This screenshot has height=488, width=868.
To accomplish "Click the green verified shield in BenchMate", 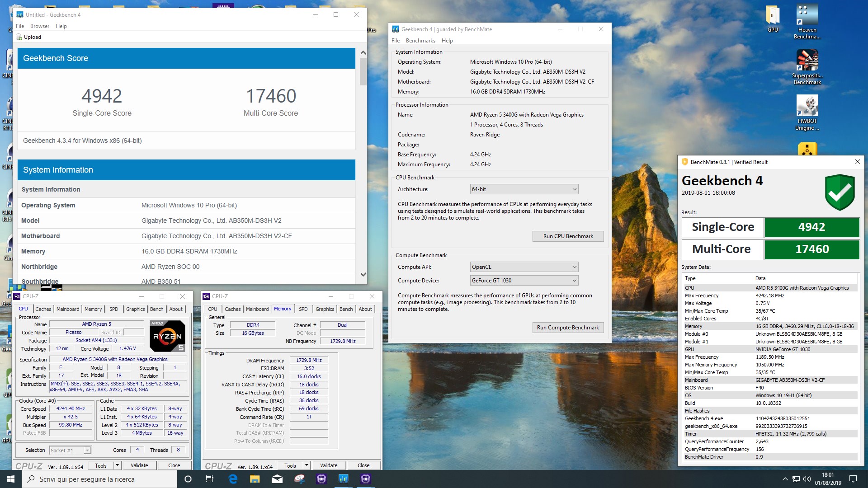I will click(840, 192).
